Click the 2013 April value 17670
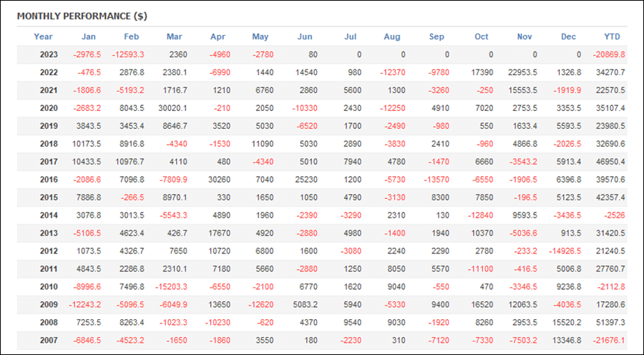644x355 pixels. [x=220, y=233]
